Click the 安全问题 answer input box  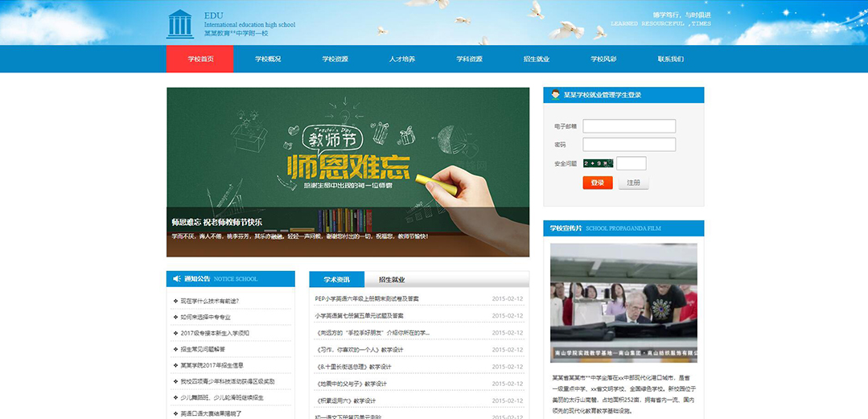[x=631, y=163]
